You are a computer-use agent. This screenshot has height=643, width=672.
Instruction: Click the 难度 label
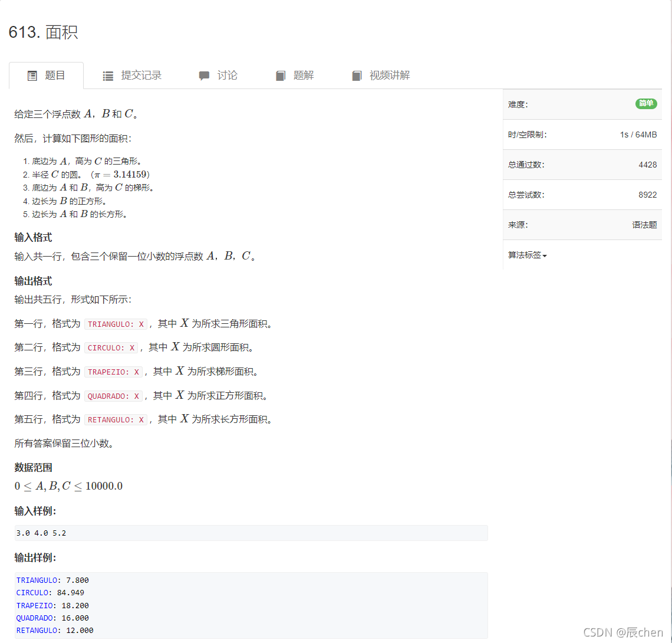click(518, 104)
